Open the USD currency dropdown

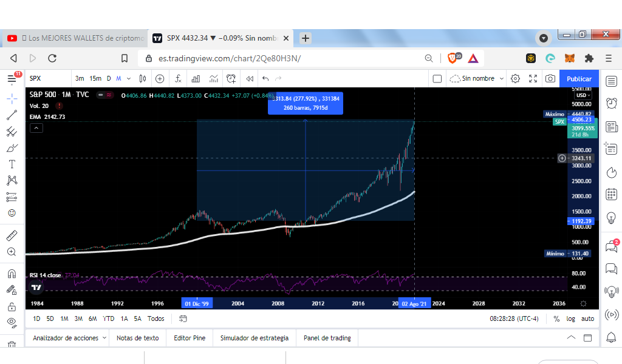[x=583, y=95]
